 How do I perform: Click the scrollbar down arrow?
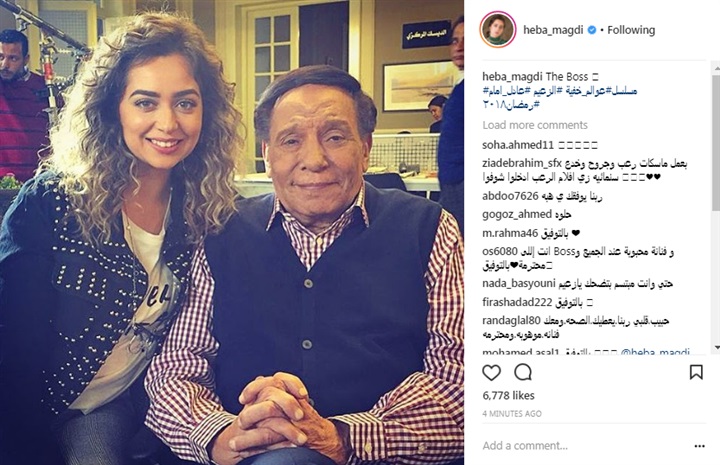point(716,348)
